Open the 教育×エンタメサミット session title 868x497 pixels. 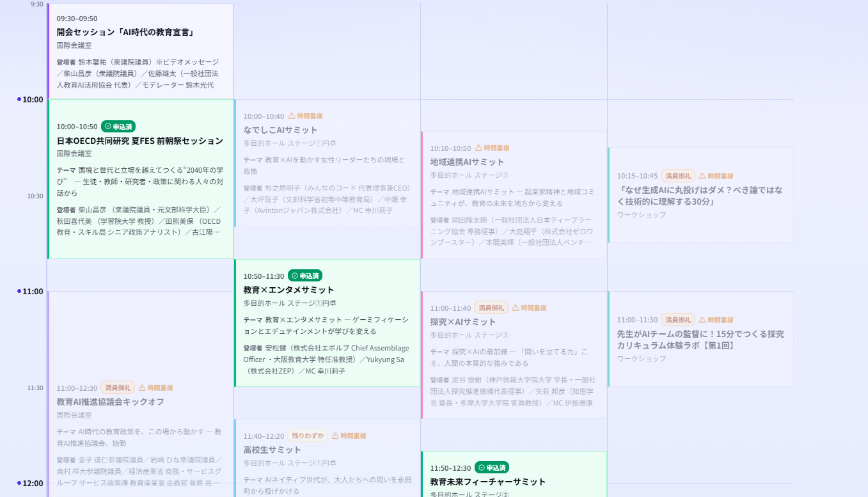[288, 290]
